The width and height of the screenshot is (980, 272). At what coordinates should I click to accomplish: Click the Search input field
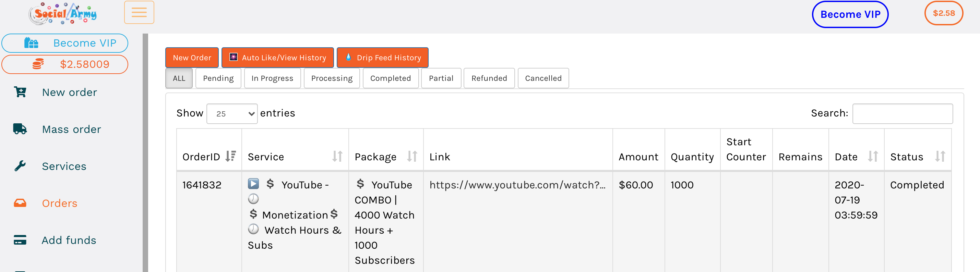click(x=903, y=114)
